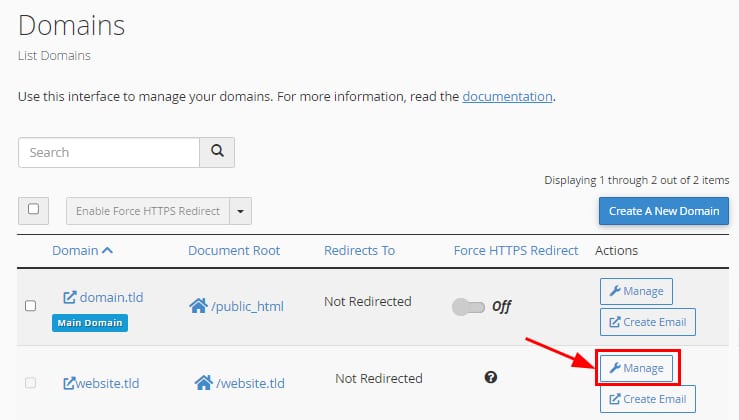
Task: Click the external link icon for domain.tld
Action: click(x=70, y=297)
